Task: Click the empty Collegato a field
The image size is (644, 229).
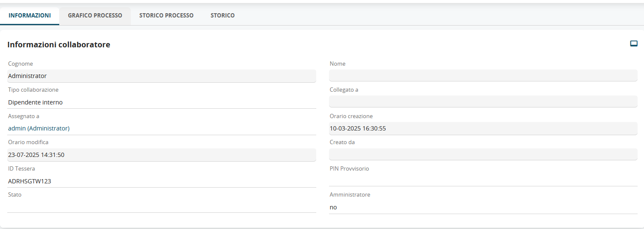Action: [483, 101]
